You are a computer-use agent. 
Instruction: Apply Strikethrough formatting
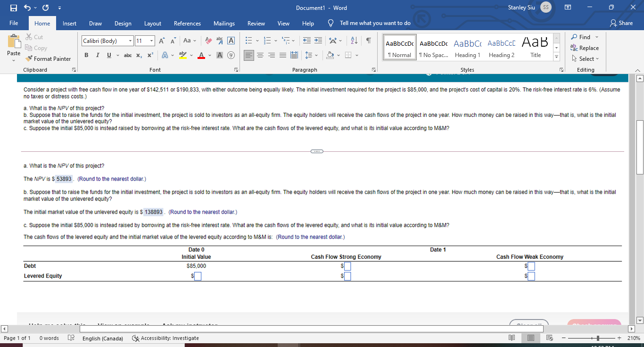click(x=127, y=56)
